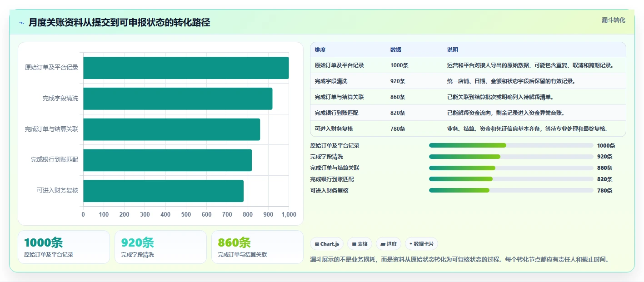
Task: Click the 完成银行到账匹配 bar in the chart
Action: tap(167, 160)
